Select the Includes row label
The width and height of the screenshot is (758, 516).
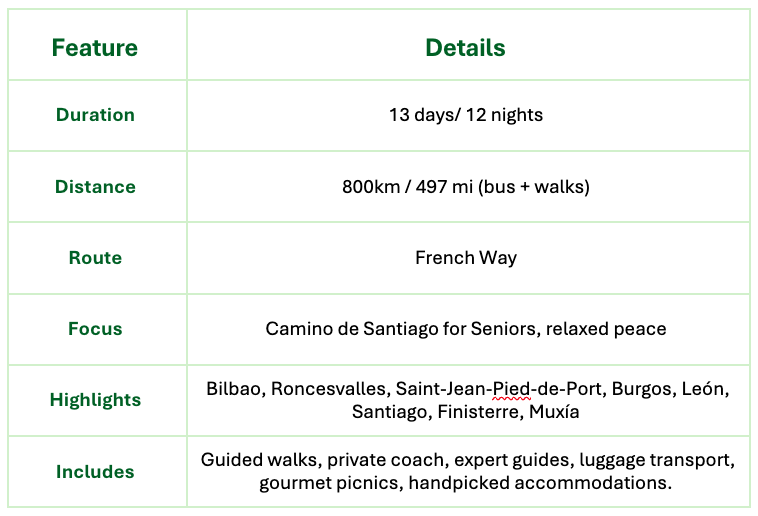95,472
